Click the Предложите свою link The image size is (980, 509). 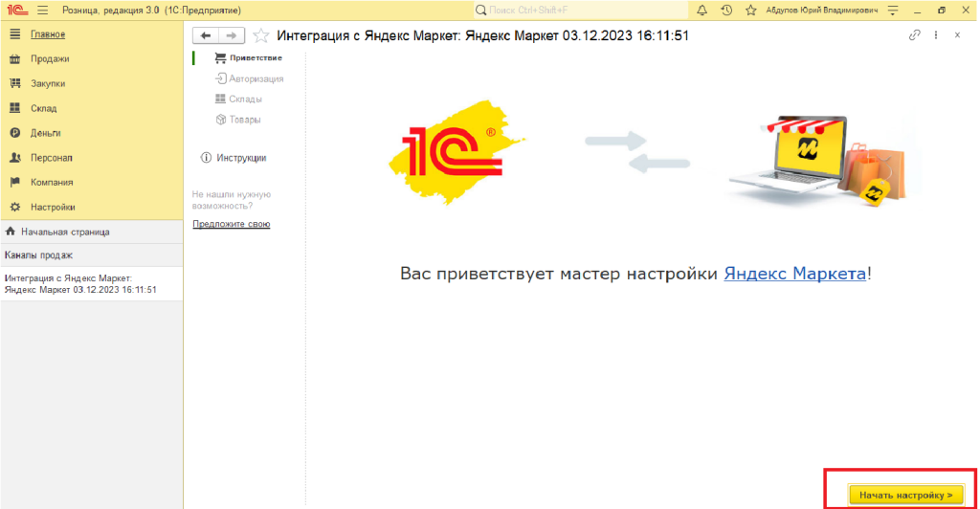(x=232, y=224)
